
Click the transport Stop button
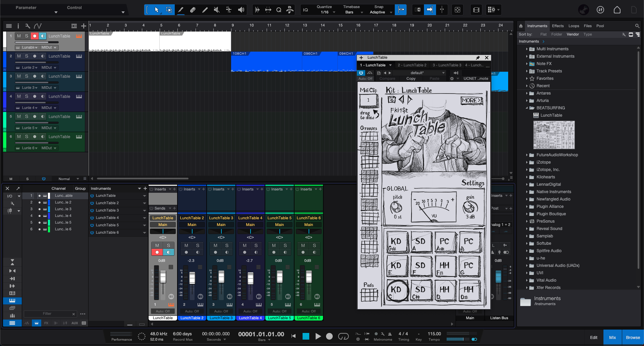pyautogui.click(x=306, y=336)
